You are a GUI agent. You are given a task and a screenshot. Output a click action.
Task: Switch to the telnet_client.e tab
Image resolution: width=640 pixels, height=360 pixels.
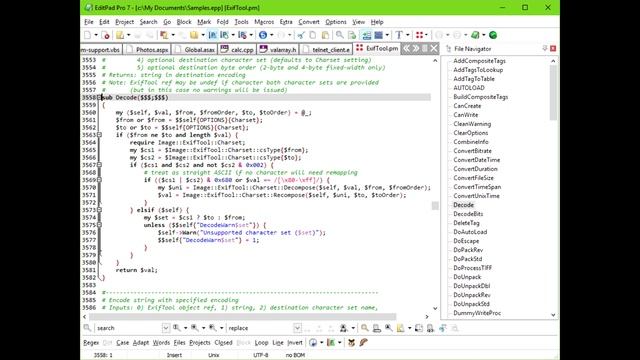[326, 49]
